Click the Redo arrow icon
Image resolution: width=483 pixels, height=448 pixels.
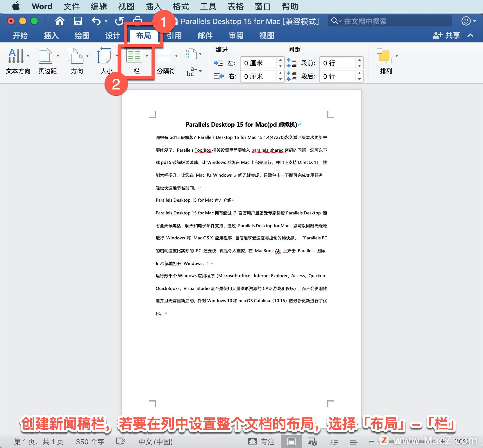point(119,21)
